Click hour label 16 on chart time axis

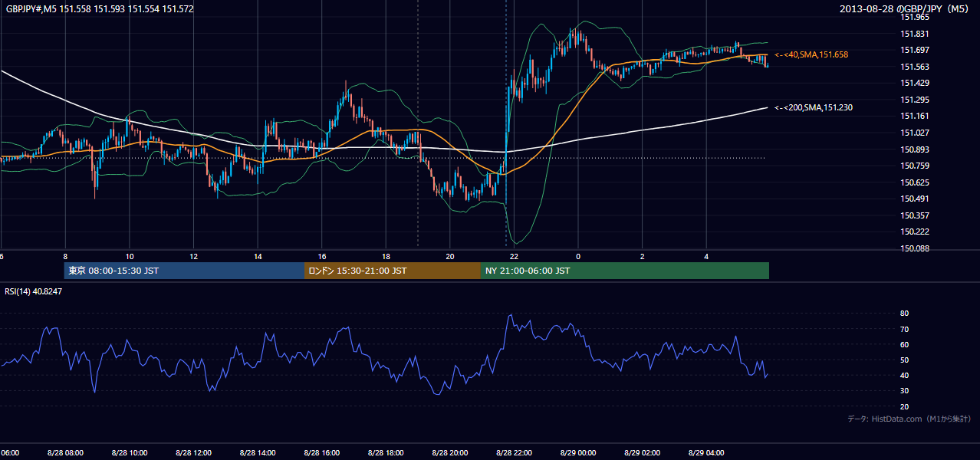(322, 256)
